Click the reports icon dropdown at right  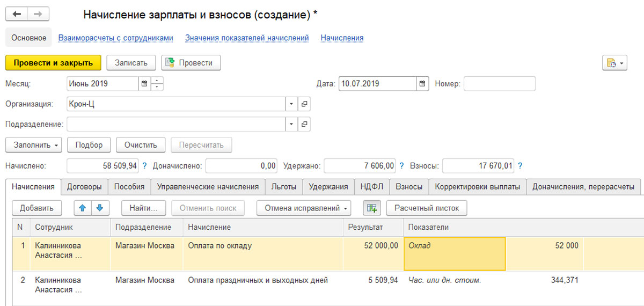pyautogui.click(x=614, y=63)
